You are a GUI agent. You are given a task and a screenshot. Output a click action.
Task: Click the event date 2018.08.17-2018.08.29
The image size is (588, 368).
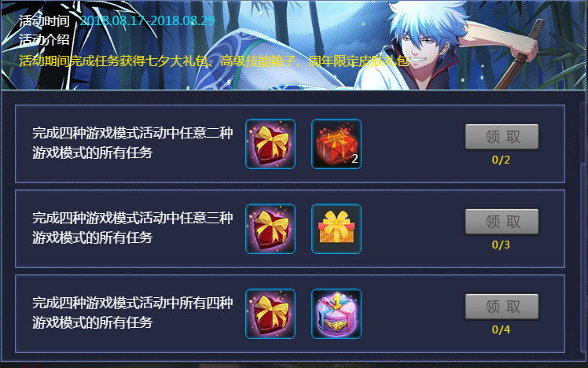click(147, 20)
